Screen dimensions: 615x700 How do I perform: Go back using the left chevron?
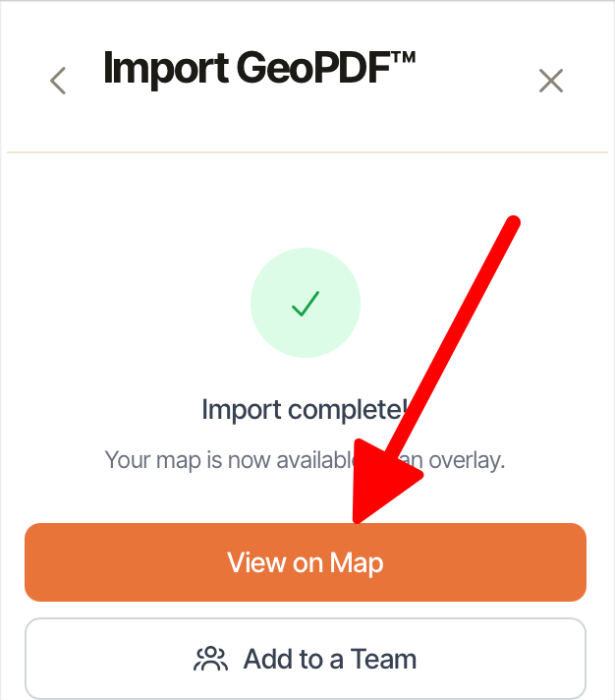pos(58,81)
